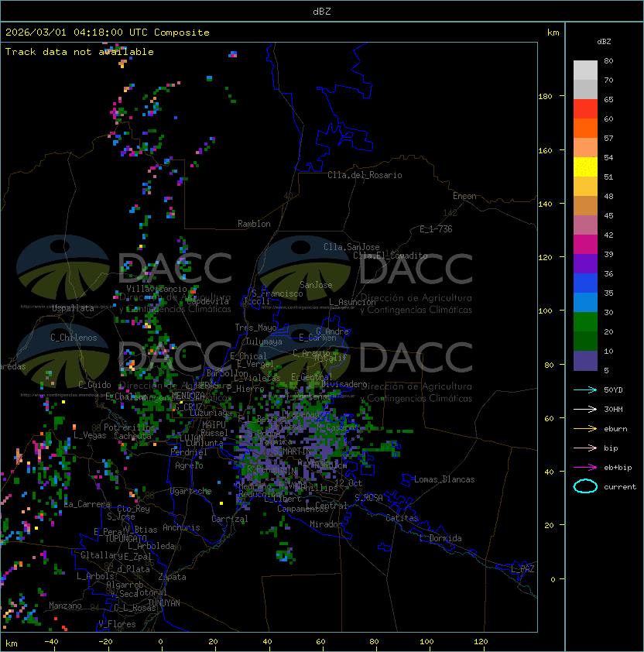Click the '50YD' legend label
This screenshot has width=644, height=652.
(613, 389)
